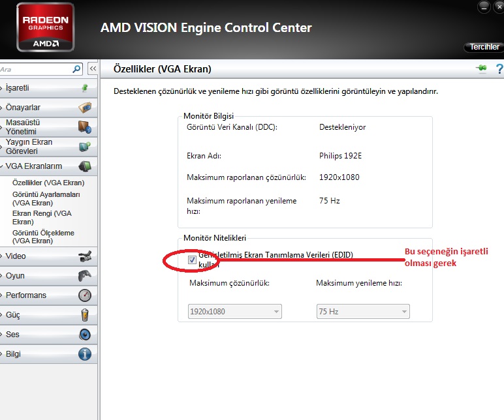This screenshot has height=420, width=504.
Task: Open Maksimum çözünürlük 1920x1080 dropdown
Action: pos(235,312)
